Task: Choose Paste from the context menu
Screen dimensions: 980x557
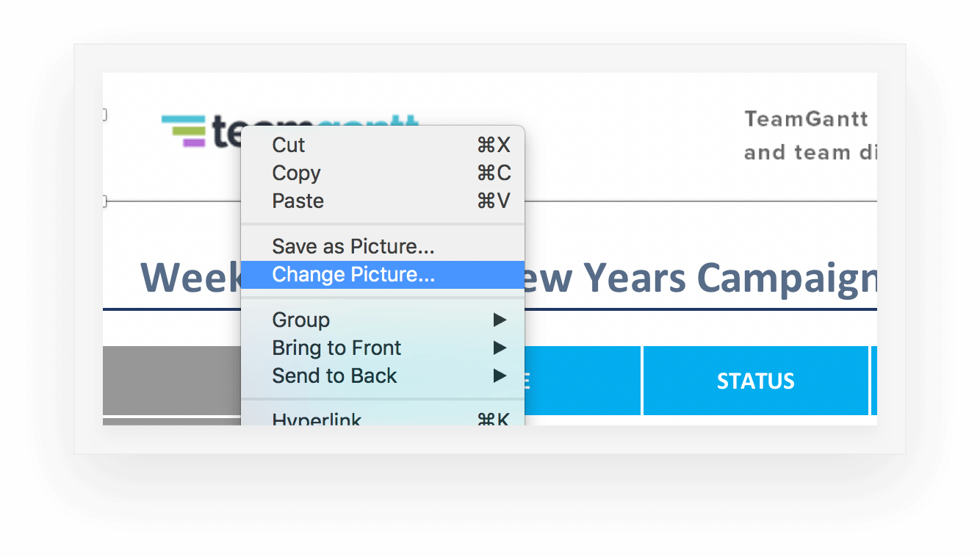Action: pyautogui.click(x=298, y=201)
